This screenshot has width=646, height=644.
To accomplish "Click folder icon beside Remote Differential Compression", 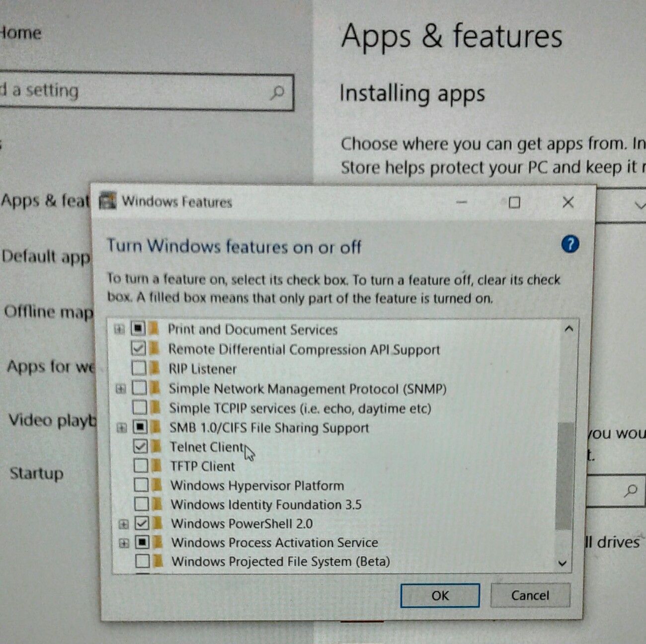I will [154, 348].
